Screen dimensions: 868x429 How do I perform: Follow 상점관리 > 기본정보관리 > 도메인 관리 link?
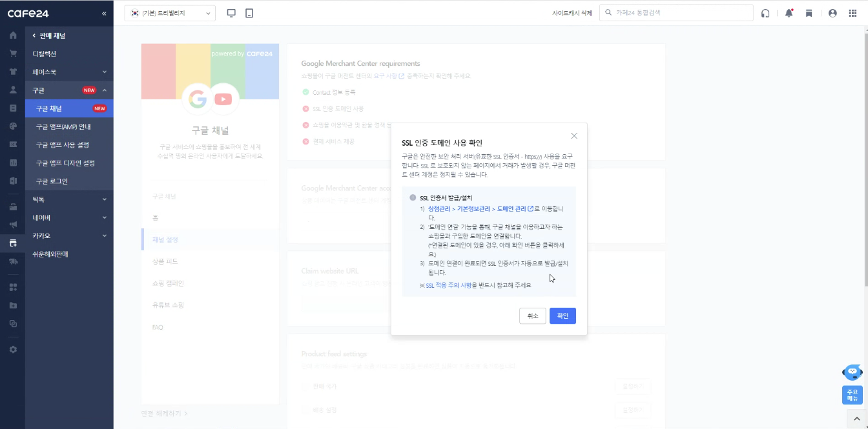tap(480, 208)
